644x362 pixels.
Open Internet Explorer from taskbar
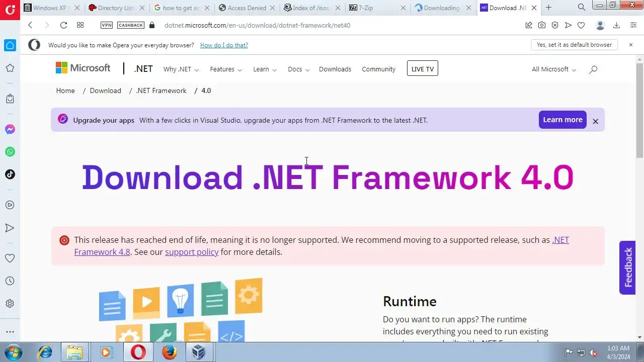(x=45, y=352)
